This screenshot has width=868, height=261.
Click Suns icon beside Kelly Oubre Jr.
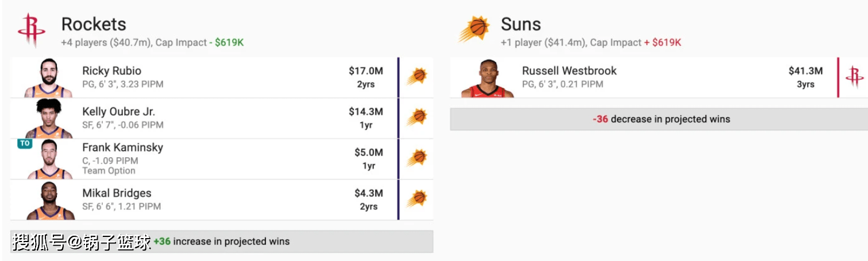click(x=417, y=118)
